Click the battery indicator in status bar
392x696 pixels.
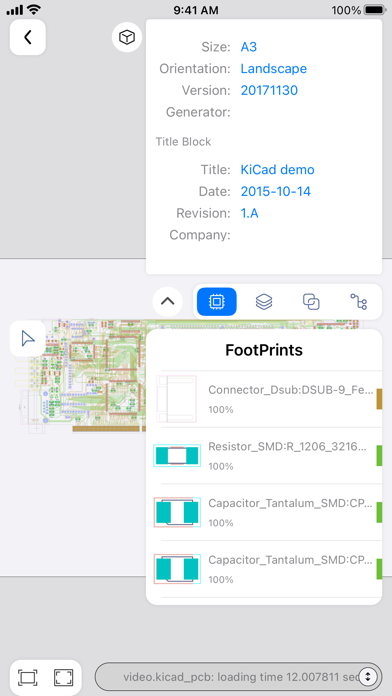pos(375,10)
